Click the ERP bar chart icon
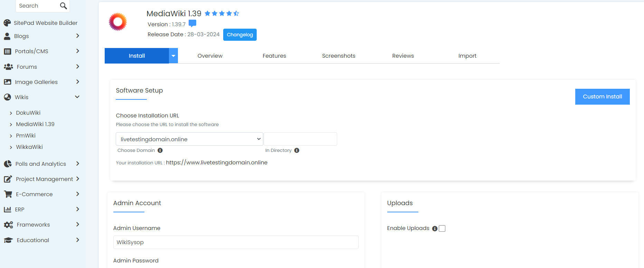Viewport: 644px width, 268px height. [x=8, y=209]
